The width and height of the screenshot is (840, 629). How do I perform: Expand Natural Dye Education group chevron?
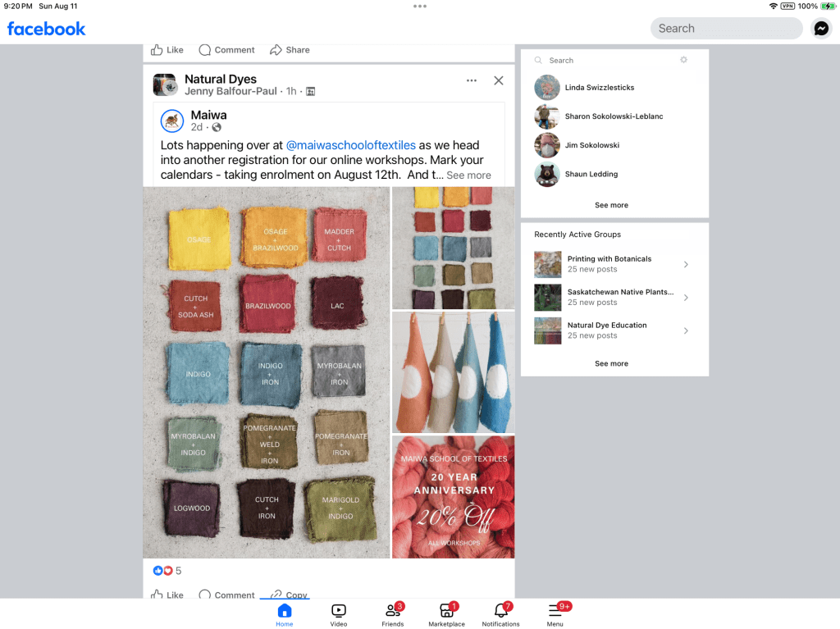coord(686,330)
